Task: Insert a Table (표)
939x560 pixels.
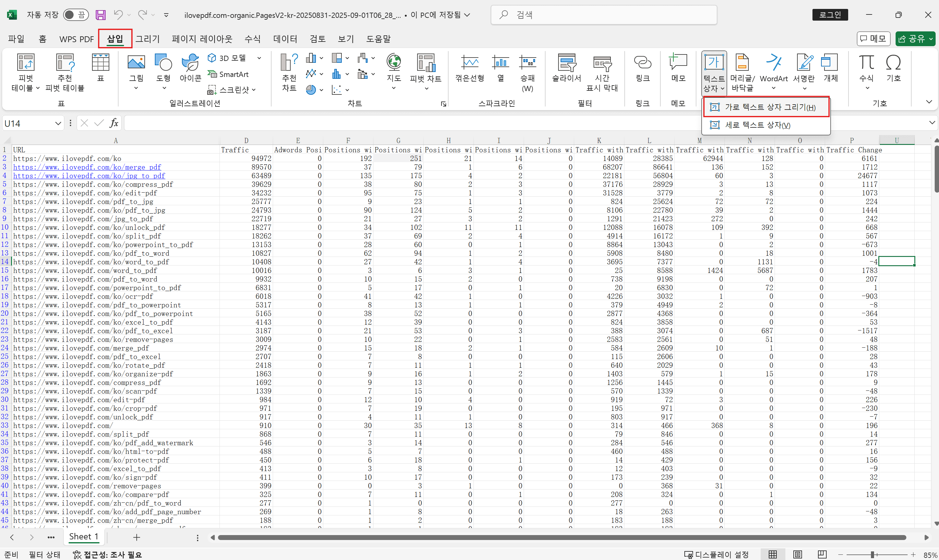Action: tap(100, 68)
